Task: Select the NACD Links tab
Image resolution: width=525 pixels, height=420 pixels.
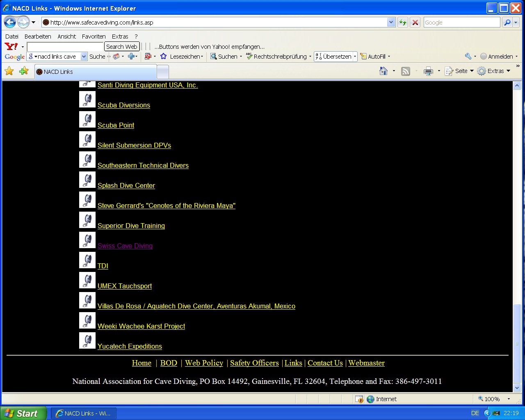Action: (x=95, y=72)
